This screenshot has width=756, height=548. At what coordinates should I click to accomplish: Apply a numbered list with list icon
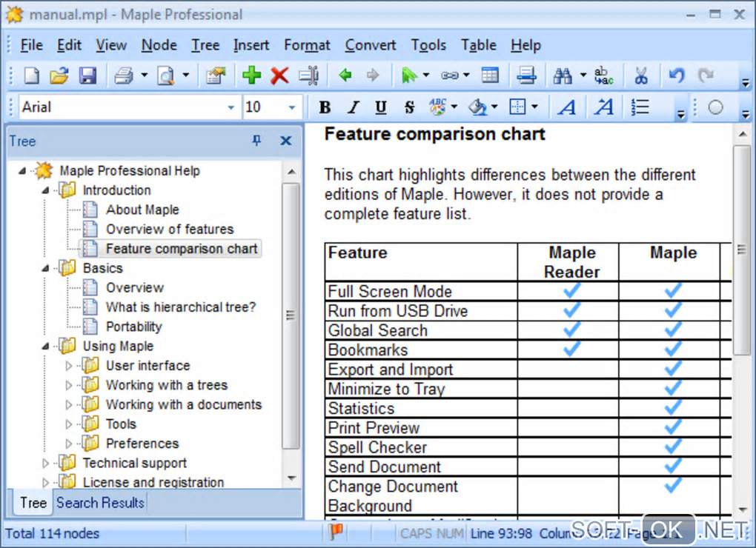[x=640, y=107]
